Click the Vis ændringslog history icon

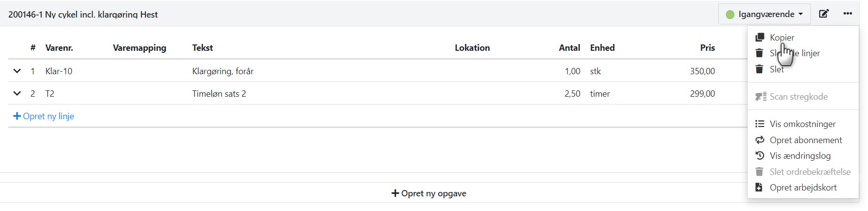pos(760,156)
